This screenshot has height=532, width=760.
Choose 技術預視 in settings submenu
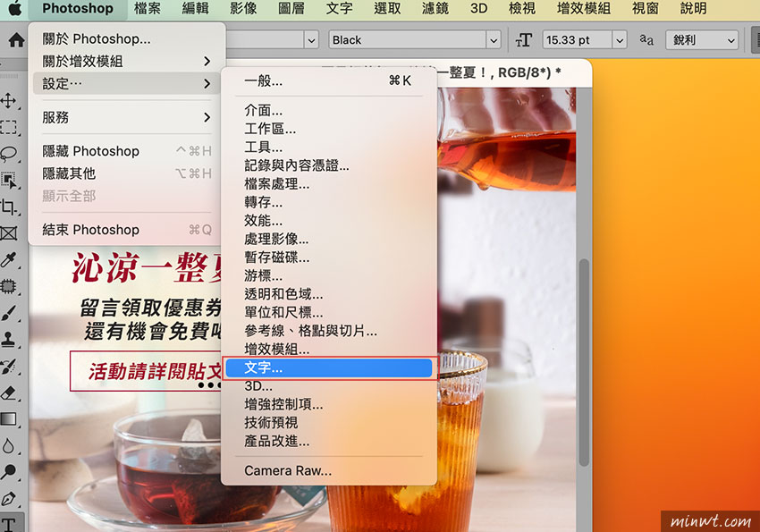point(329,423)
